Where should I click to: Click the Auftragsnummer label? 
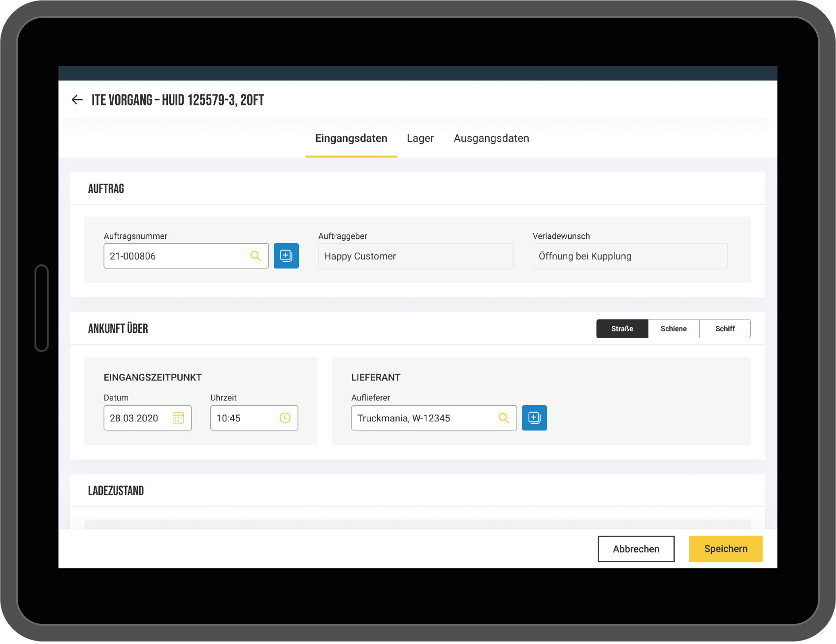tap(135, 236)
